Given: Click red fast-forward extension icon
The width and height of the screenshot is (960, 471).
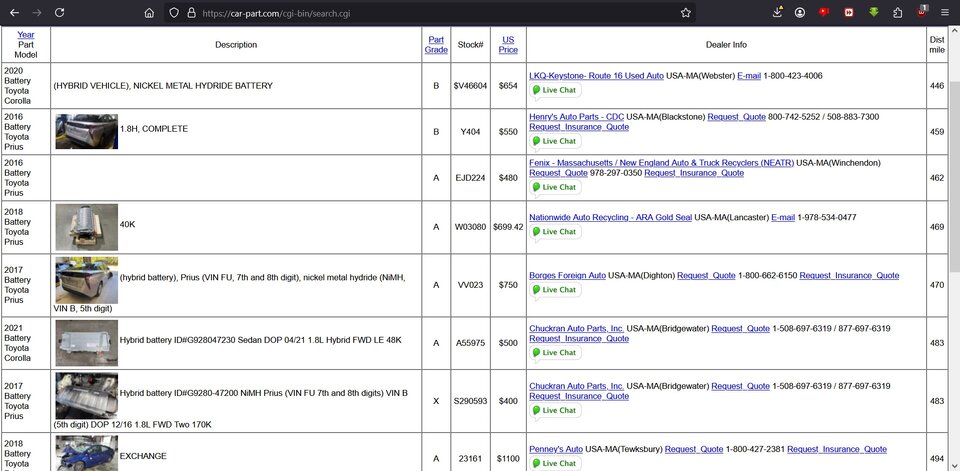Looking at the screenshot, I should tap(849, 12).
